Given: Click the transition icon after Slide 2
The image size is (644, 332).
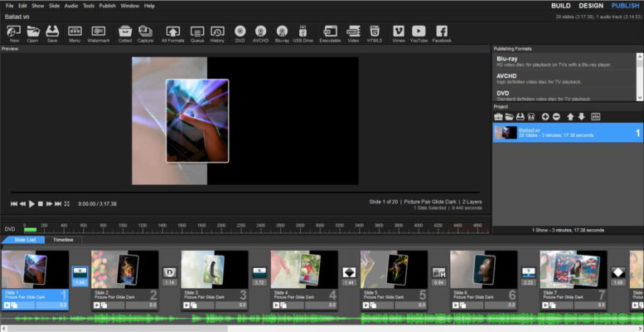Looking at the screenshot, I should tap(170, 272).
